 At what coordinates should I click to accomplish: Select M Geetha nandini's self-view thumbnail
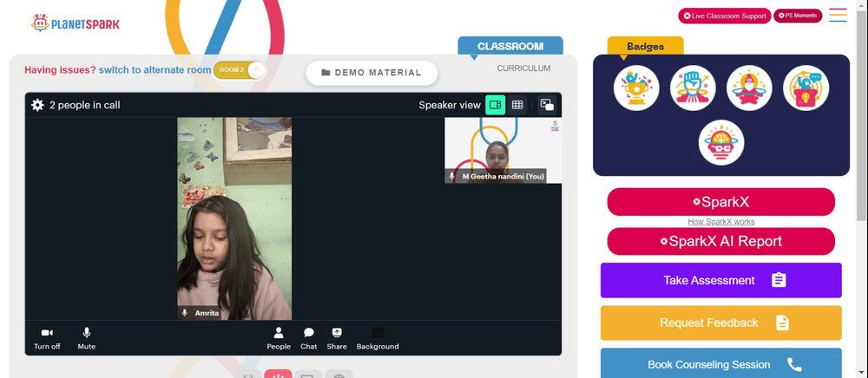coord(503,150)
